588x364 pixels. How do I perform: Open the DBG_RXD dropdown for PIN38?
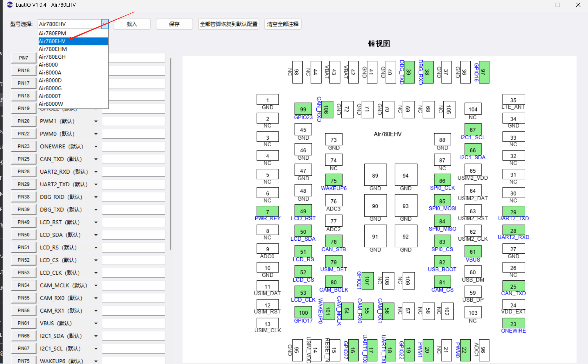[x=96, y=197]
